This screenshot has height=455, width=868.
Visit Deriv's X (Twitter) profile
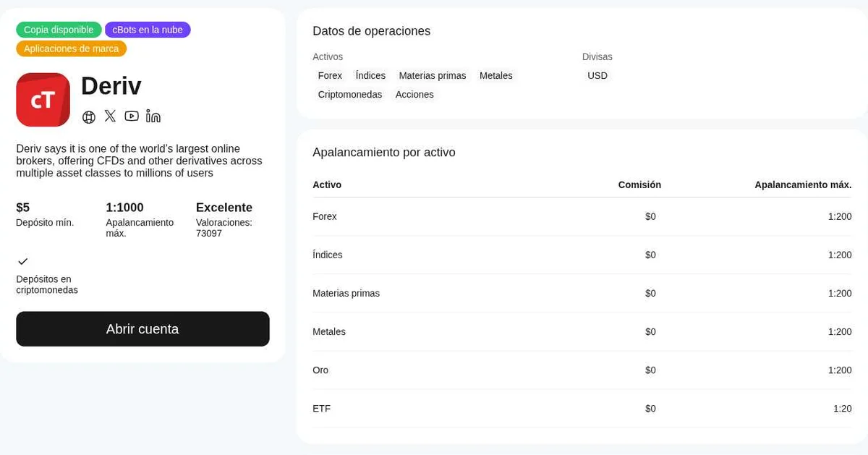[110, 116]
